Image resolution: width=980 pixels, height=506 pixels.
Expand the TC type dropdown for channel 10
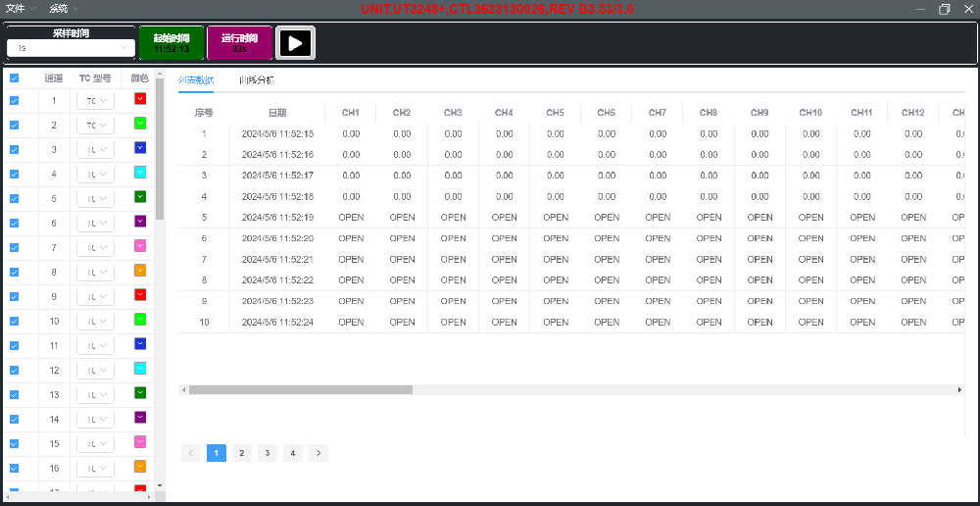tap(96, 321)
